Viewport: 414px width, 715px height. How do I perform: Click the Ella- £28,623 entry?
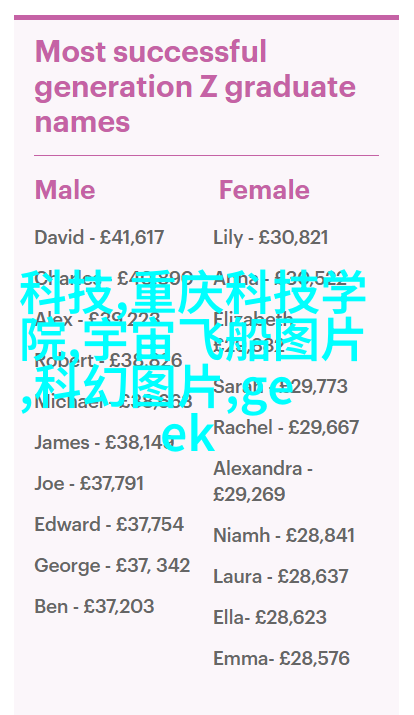269,617
